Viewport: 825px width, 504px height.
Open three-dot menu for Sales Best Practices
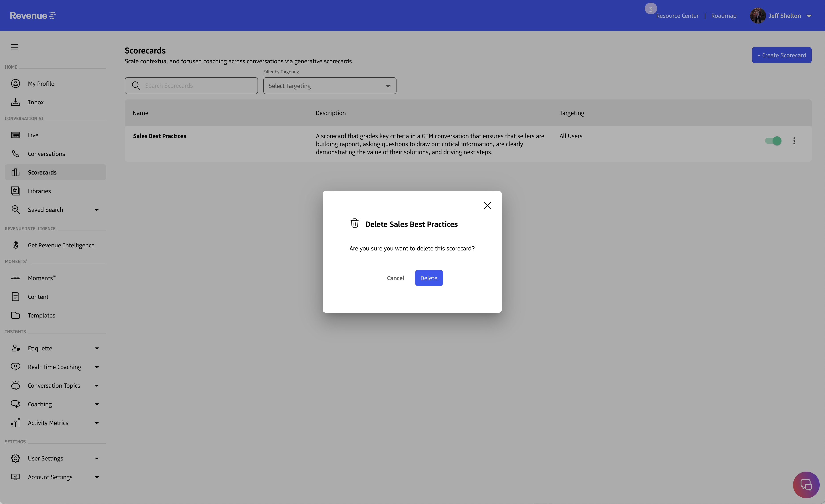tap(794, 141)
